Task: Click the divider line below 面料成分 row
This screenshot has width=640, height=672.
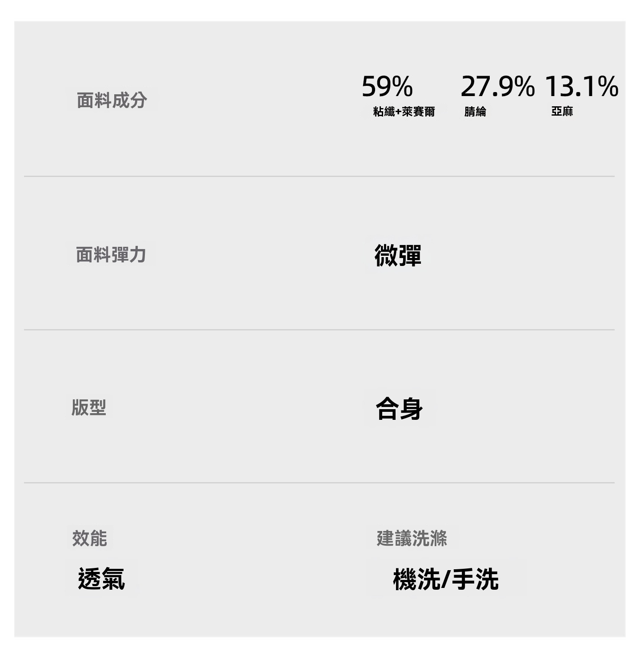Action: (x=319, y=176)
